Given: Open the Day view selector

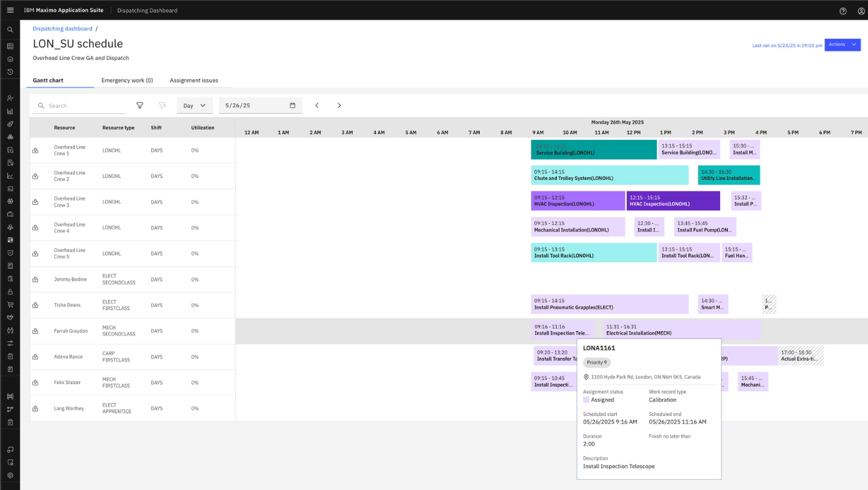Looking at the screenshot, I should point(194,105).
